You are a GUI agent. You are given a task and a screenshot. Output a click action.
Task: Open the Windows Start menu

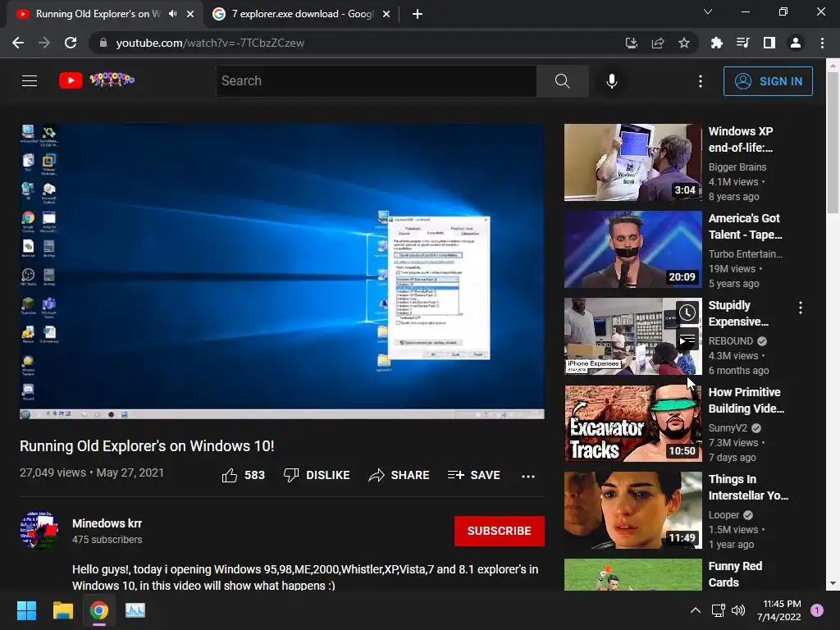point(26,610)
